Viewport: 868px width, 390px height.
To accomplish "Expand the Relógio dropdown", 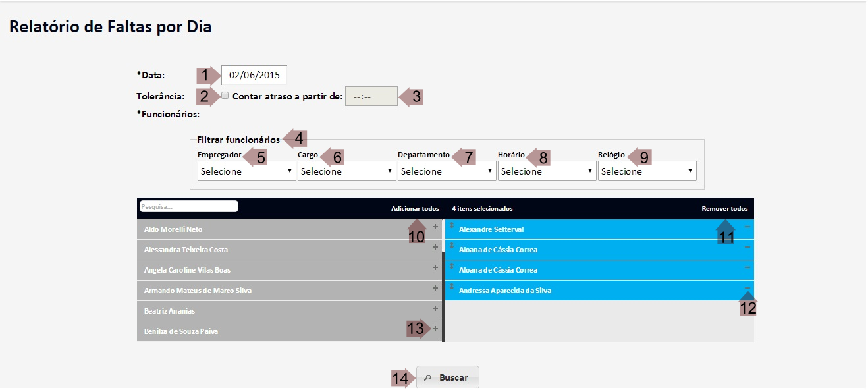I will coord(647,171).
